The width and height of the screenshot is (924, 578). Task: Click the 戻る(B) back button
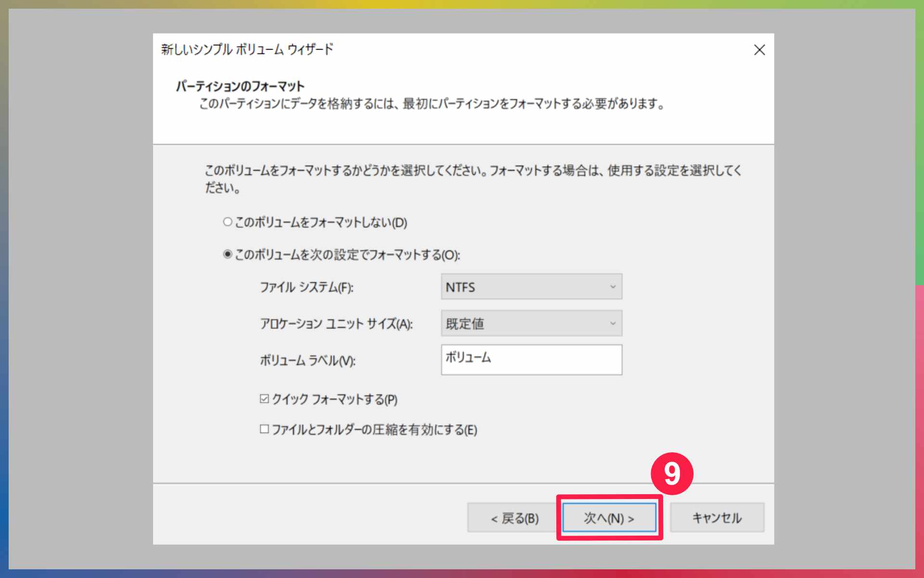coord(514,518)
